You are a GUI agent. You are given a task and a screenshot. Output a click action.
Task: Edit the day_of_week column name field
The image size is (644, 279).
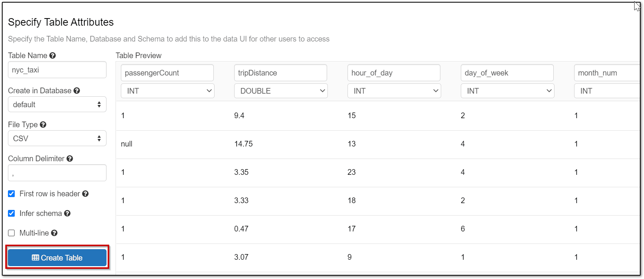click(x=507, y=73)
